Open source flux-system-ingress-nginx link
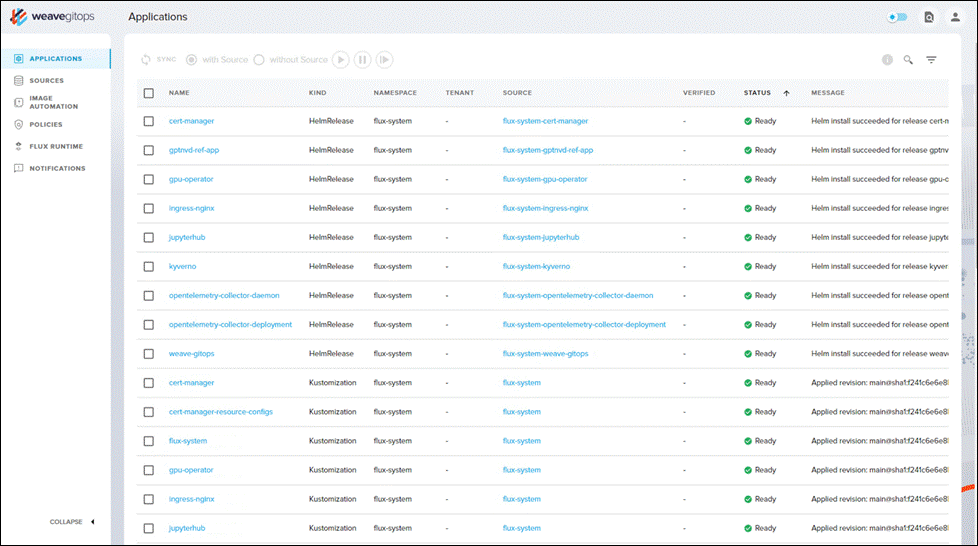The image size is (978, 546). pyautogui.click(x=545, y=208)
